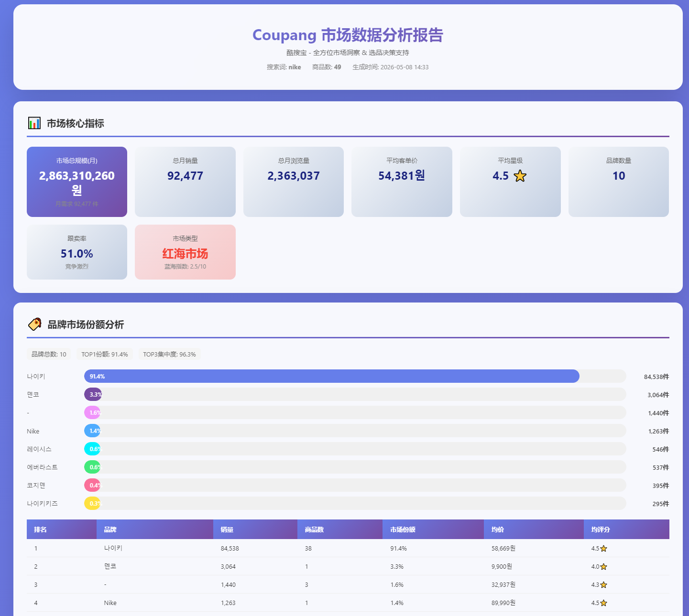The height and width of the screenshot is (616, 689).
Task: Select the 总月浏览量 metric card
Action: pos(294,182)
